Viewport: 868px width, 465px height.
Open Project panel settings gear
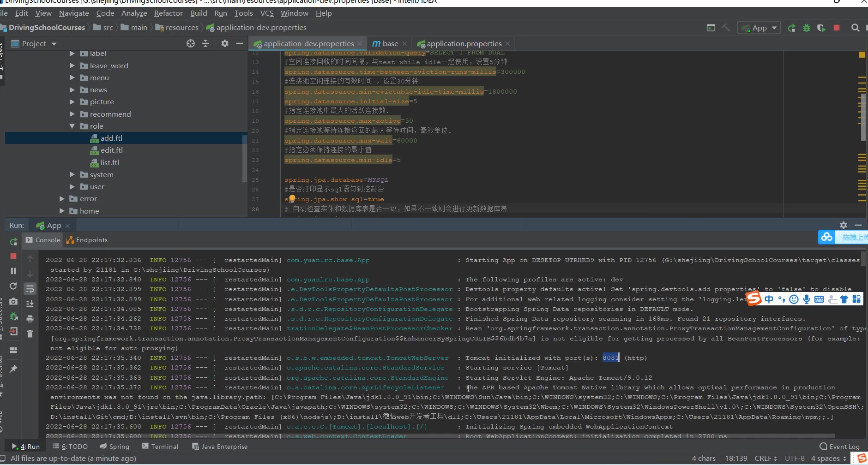pos(224,43)
